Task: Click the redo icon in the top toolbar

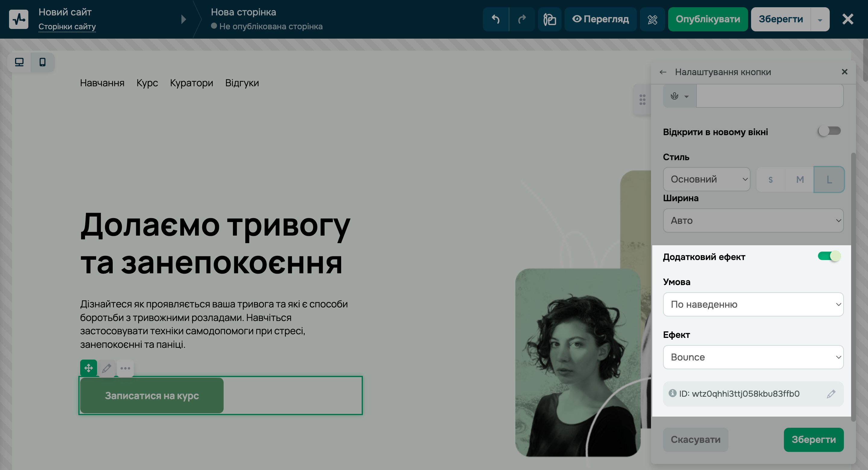Action: click(x=522, y=19)
